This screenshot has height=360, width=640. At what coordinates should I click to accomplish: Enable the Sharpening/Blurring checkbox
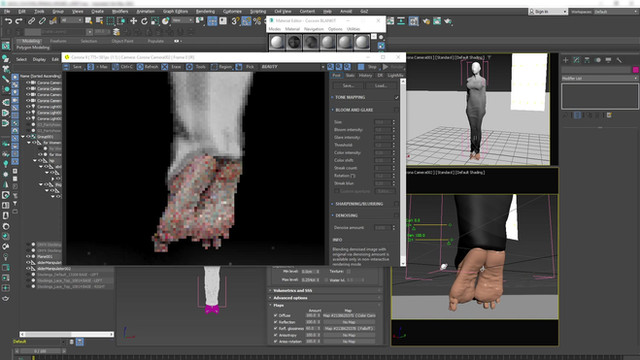pyautogui.click(x=396, y=204)
